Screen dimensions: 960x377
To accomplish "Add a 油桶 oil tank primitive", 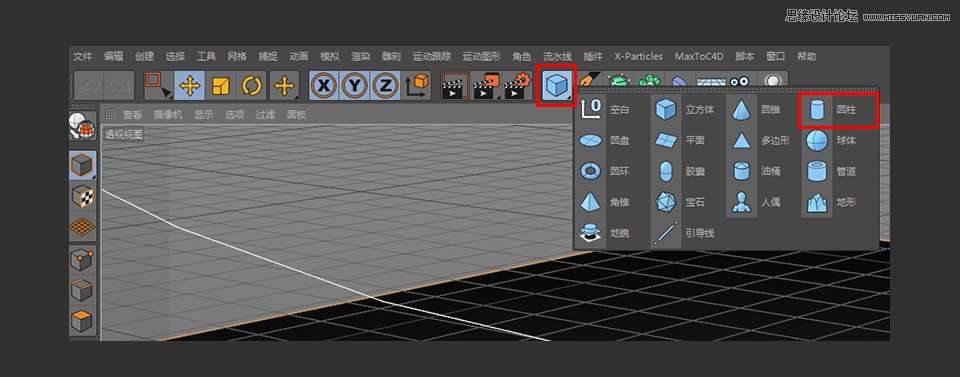I will click(x=756, y=172).
